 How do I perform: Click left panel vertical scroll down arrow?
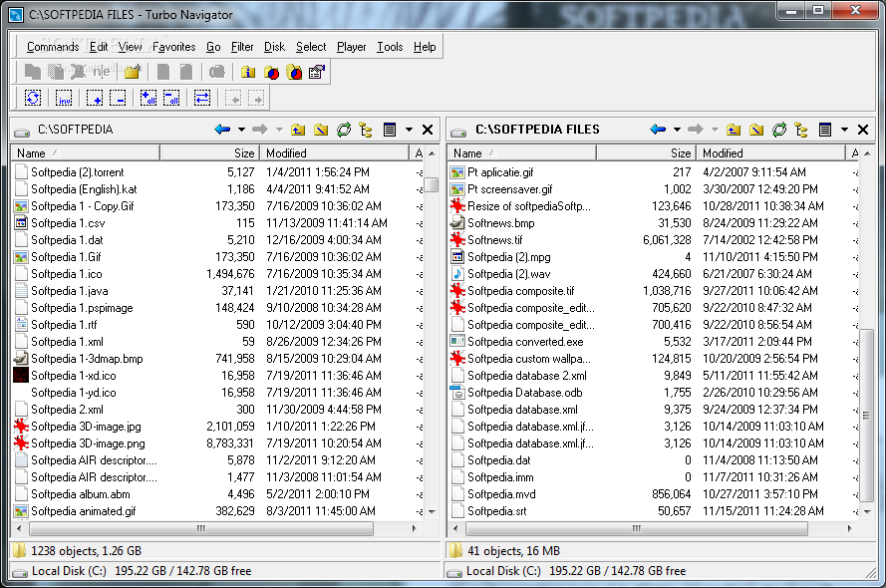432,511
